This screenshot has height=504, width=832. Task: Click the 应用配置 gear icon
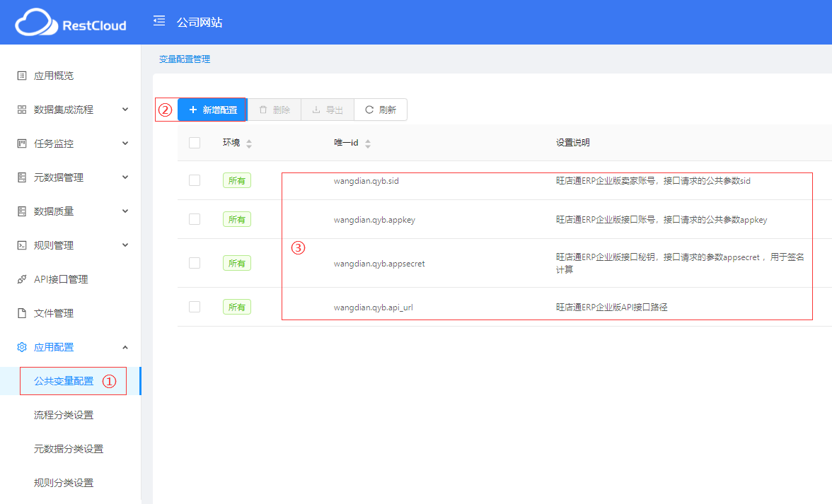point(22,347)
